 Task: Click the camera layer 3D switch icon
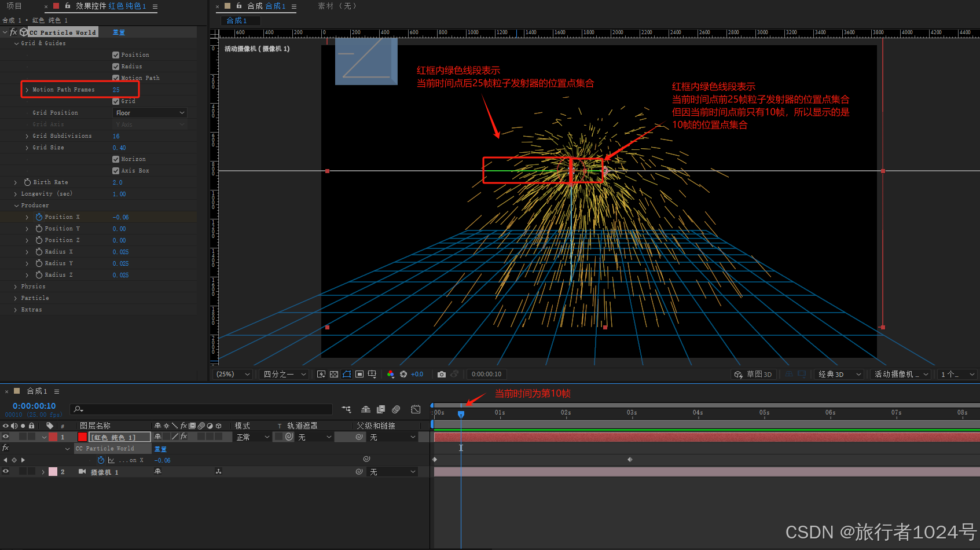(218, 472)
